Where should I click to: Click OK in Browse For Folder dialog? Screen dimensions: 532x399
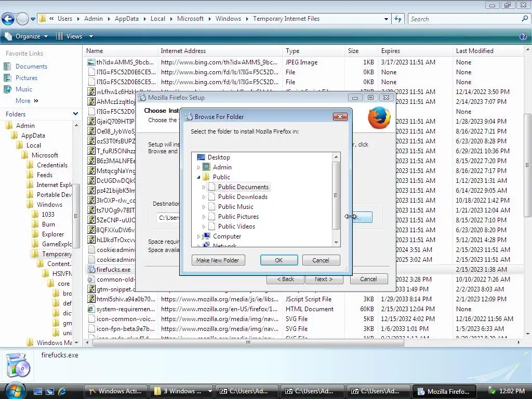[279, 260]
